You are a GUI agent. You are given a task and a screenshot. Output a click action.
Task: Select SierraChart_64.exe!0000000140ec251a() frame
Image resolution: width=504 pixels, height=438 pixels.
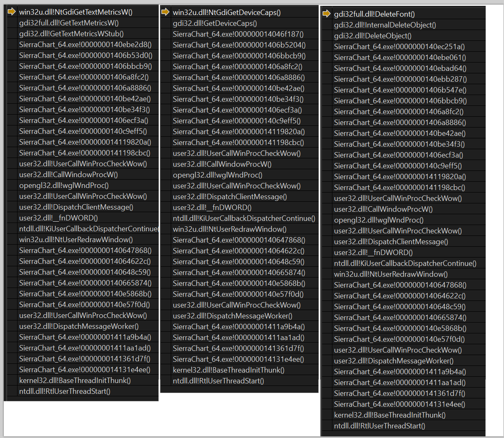coord(399,47)
